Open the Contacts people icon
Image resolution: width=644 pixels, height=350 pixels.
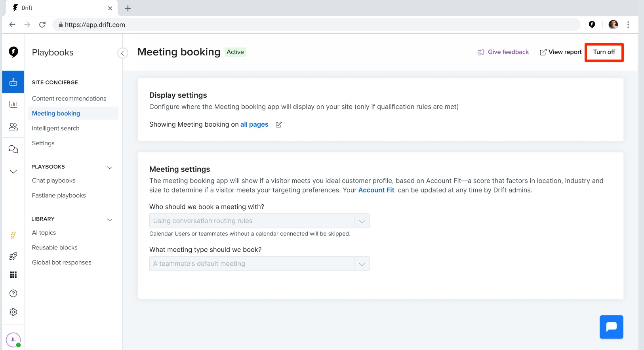(13, 127)
